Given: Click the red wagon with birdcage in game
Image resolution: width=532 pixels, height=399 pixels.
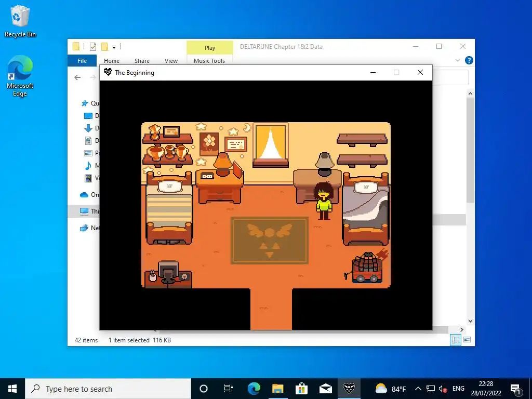Looking at the screenshot, I should (x=366, y=267).
